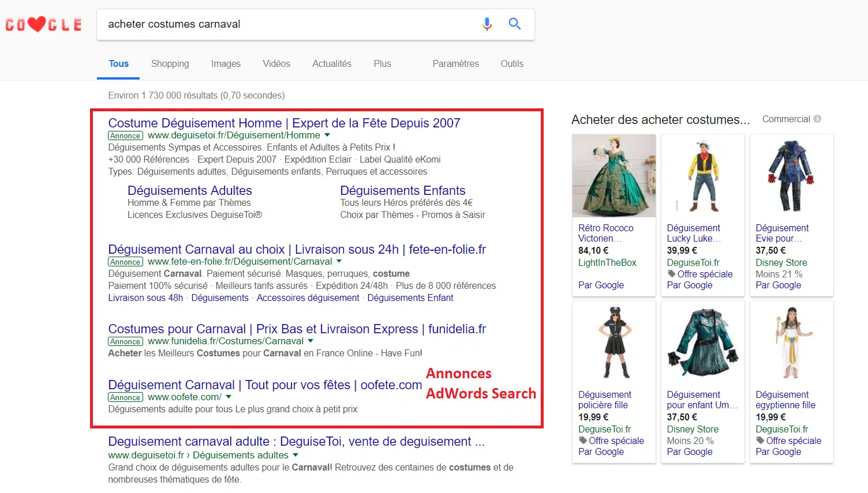Click the microphone voice search icon
This screenshot has width=868, height=493.
tap(487, 24)
